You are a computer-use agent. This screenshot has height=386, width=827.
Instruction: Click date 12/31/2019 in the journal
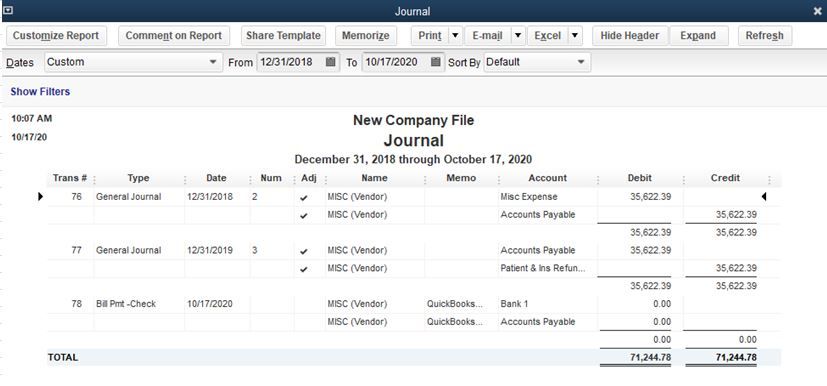pos(210,250)
